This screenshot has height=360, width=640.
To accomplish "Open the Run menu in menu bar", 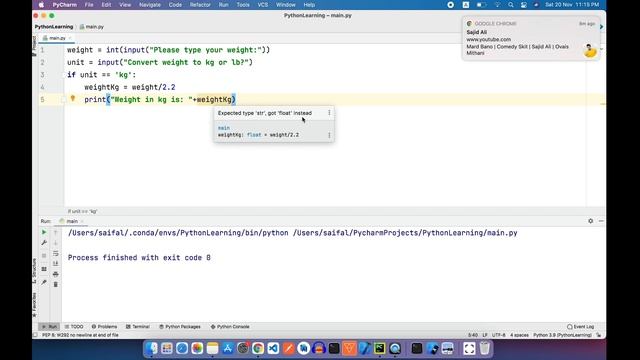I will (223, 5).
